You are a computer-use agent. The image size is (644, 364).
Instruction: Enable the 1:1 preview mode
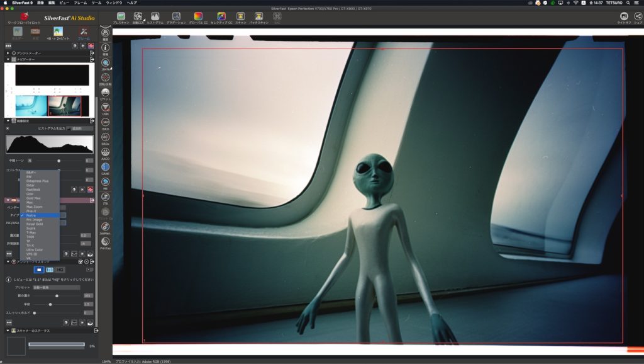tap(50, 270)
